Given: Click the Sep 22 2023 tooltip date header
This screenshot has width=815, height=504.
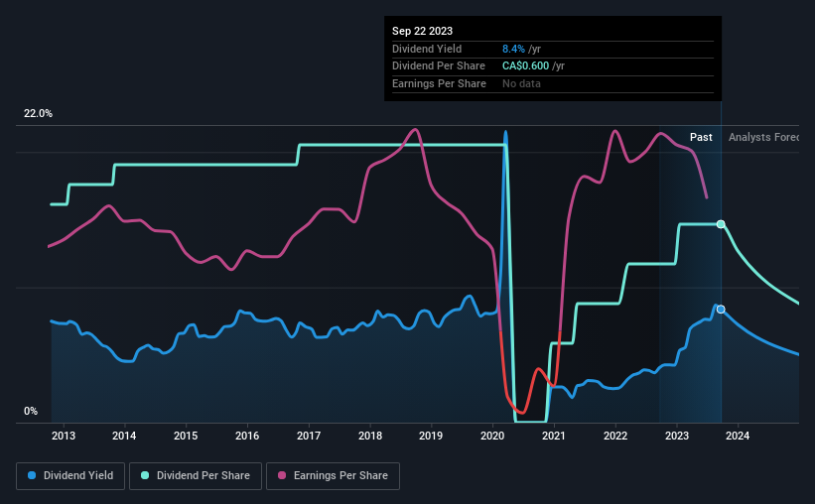Looking at the screenshot, I should tap(421, 31).
